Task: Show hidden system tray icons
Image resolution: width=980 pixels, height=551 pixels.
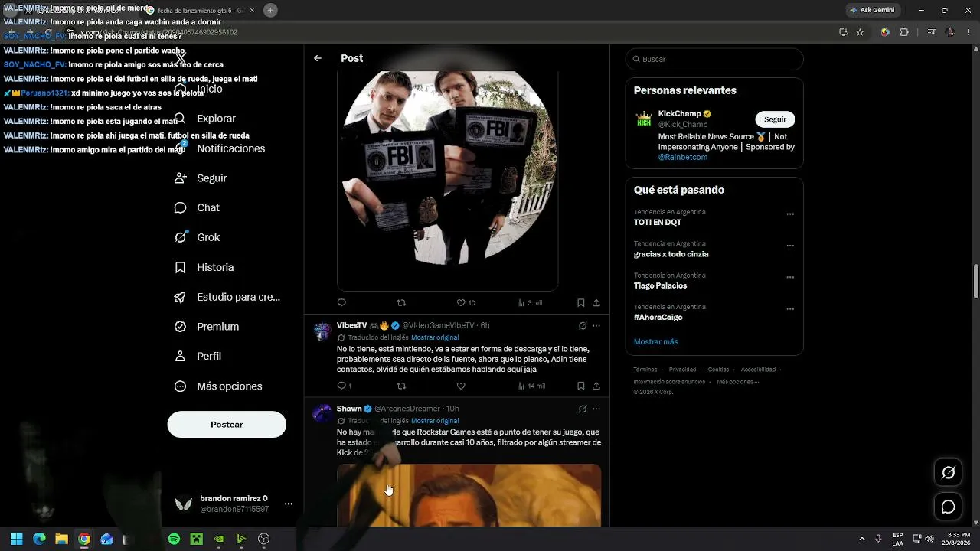Action: click(x=862, y=539)
